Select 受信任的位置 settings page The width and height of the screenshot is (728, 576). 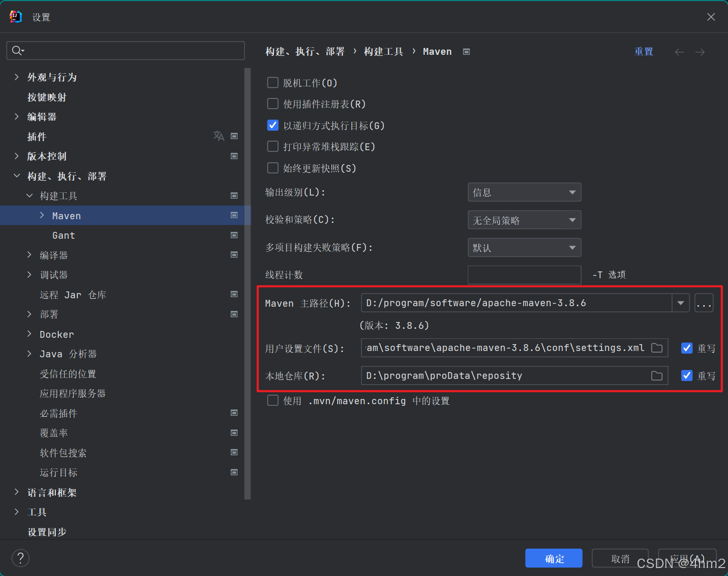click(x=68, y=374)
